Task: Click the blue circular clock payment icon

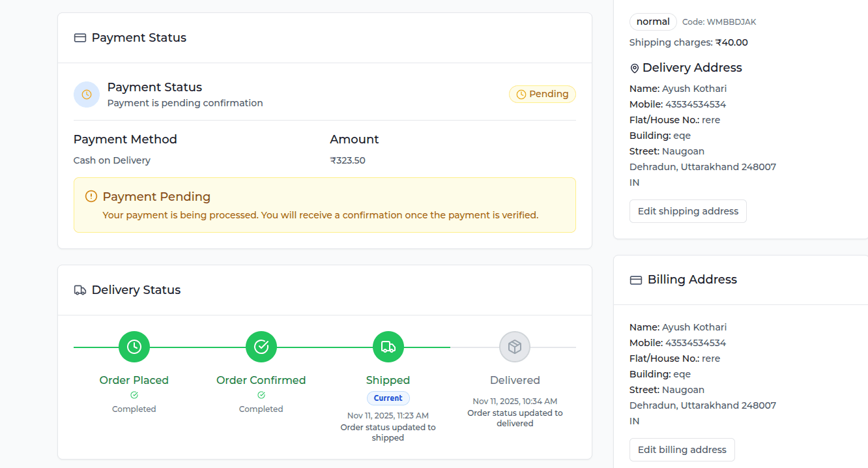Action: pos(87,95)
